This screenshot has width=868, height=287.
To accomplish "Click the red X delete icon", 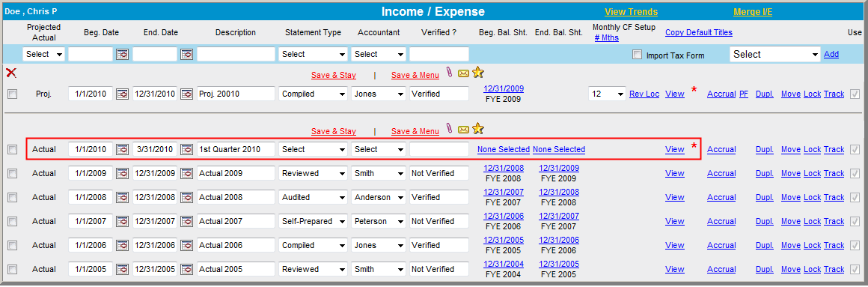I will (10, 73).
